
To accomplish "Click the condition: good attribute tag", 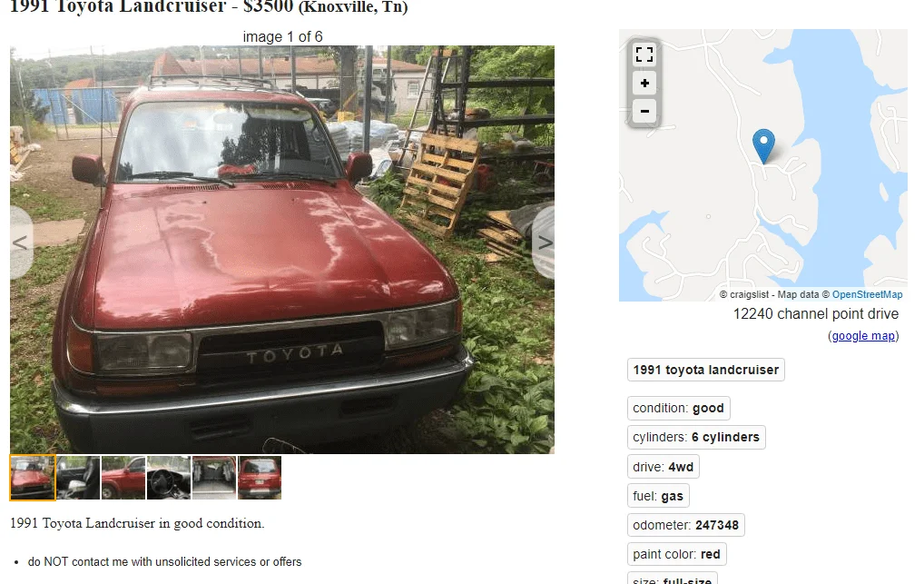I will coord(678,408).
